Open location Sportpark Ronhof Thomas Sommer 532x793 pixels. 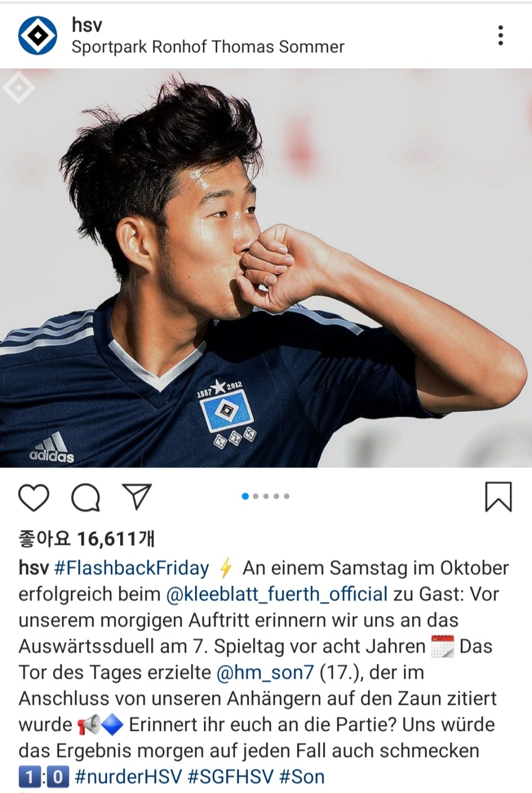208,47
